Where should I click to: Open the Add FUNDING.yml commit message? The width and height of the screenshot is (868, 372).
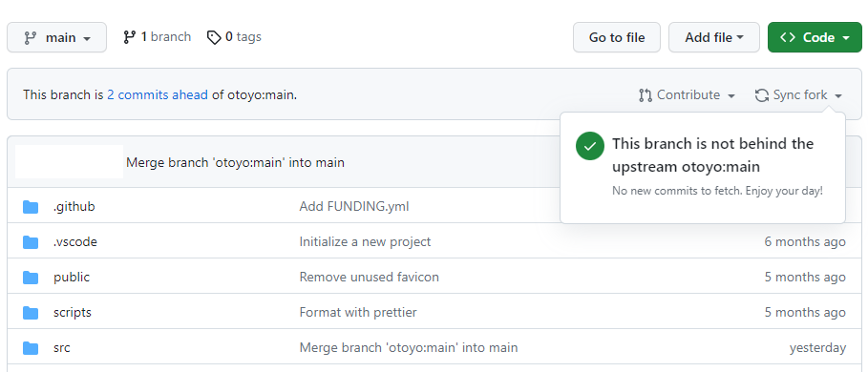pyautogui.click(x=354, y=207)
